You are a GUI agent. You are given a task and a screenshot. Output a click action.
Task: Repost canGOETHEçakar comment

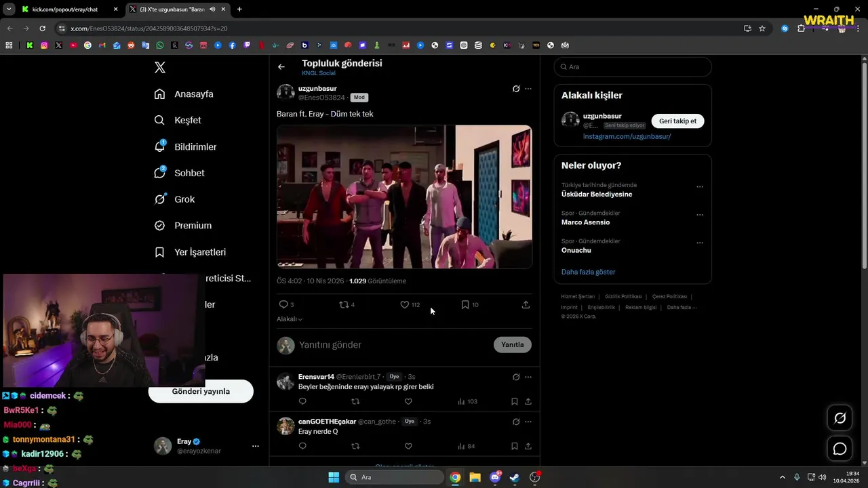coord(355,446)
